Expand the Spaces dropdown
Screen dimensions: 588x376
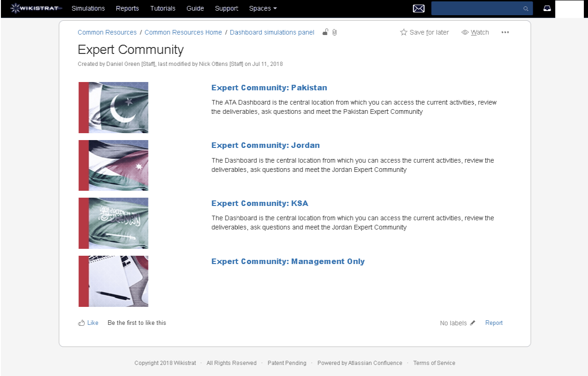tap(263, 8)
